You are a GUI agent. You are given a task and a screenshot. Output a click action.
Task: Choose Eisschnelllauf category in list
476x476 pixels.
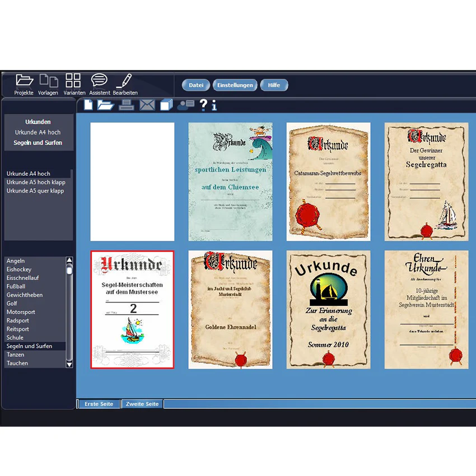point(35,278)
